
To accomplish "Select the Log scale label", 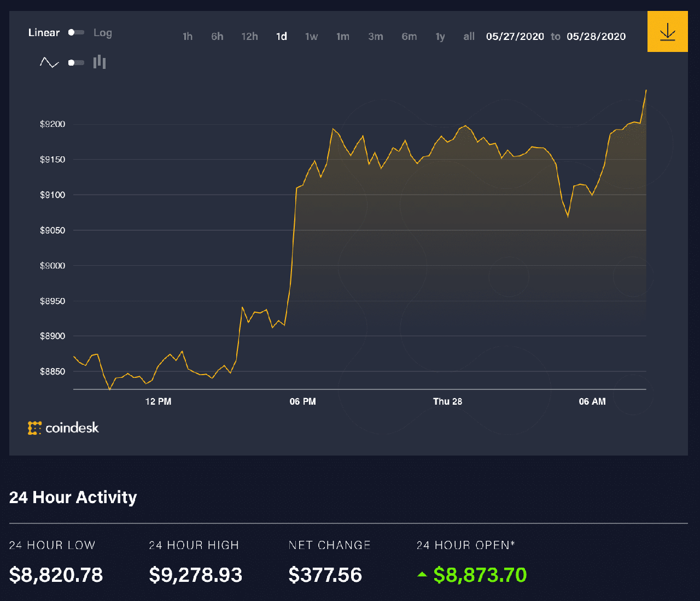I will (x=103, y=33).
